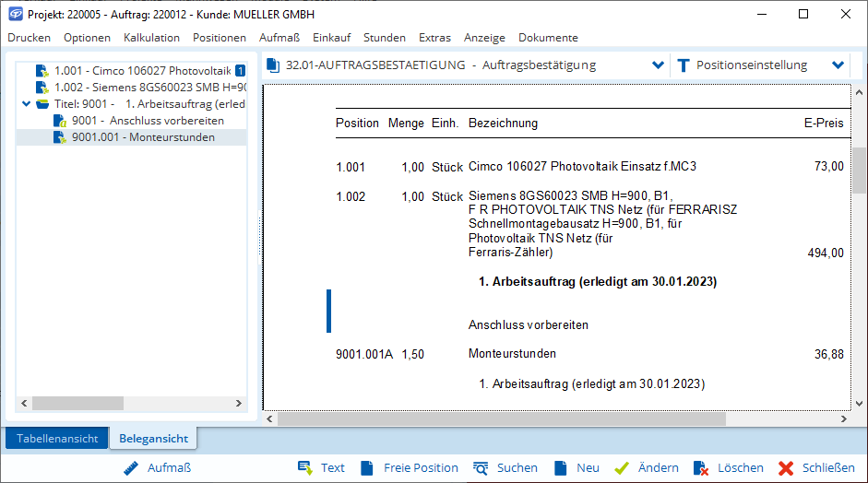The height and width of the screenshot is (483, 868).
Task: Switch to Tabellenansicht tab
Action: [57, 439]
